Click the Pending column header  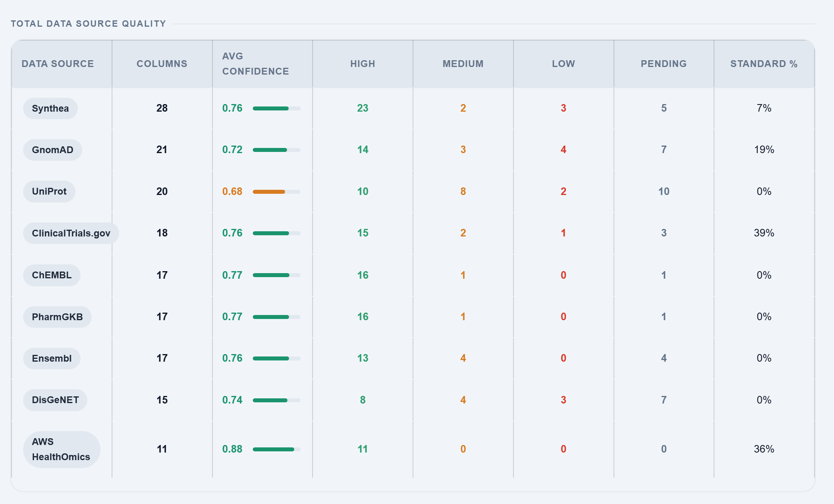664,64
